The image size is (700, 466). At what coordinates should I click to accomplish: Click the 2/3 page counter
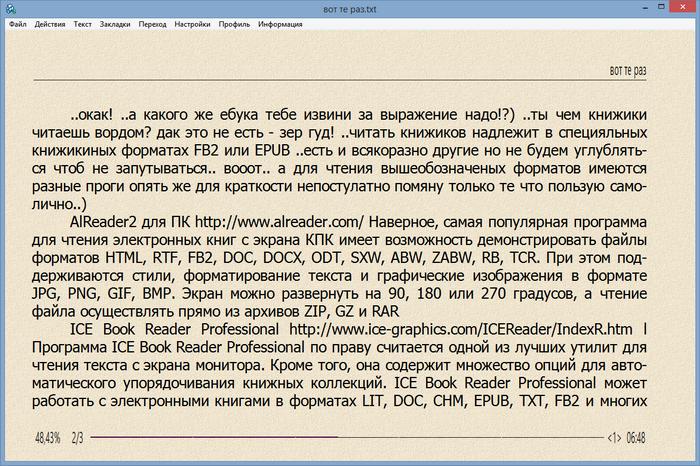pyautogui.click(x=77, y=438)
